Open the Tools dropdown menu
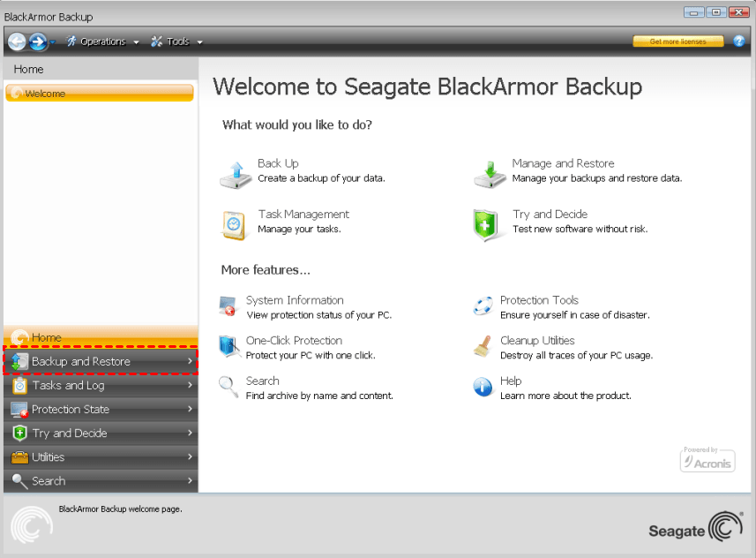The image size is (756, 558). [x=176, y=41]
